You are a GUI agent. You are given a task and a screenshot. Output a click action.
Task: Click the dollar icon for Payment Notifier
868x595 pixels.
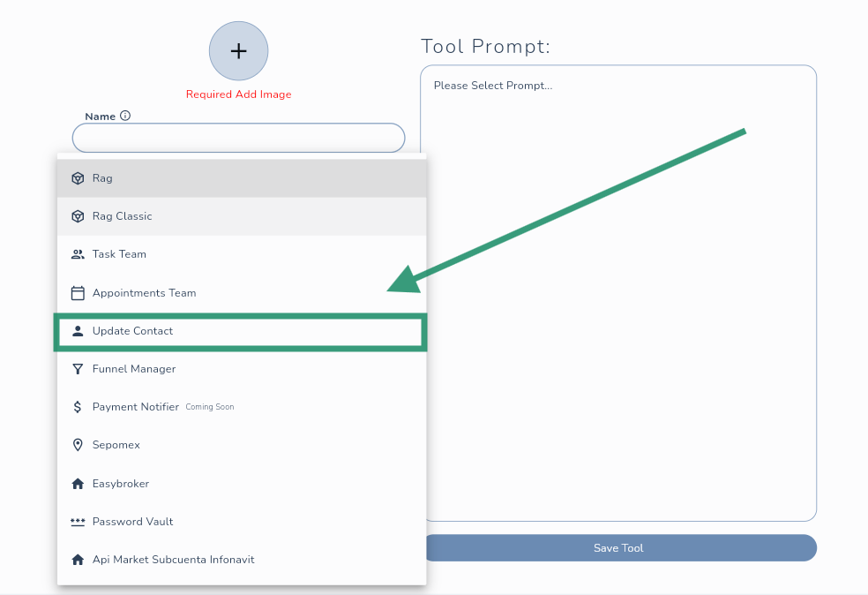pyautogui.click(x=78, y=407)
